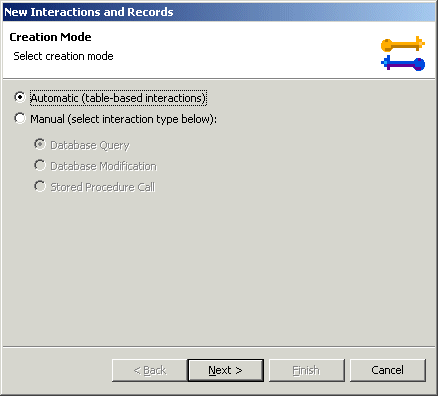Choose the Database Modification radio circle
The image size is (438, 396).
coord(40,165)
